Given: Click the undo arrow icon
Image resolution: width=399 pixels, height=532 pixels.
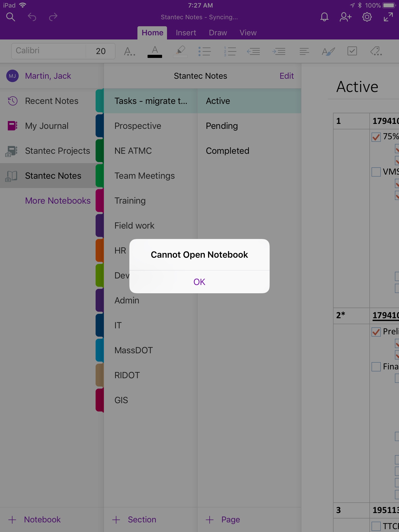Looking at the screenshot, I should [x=32, y=17].
